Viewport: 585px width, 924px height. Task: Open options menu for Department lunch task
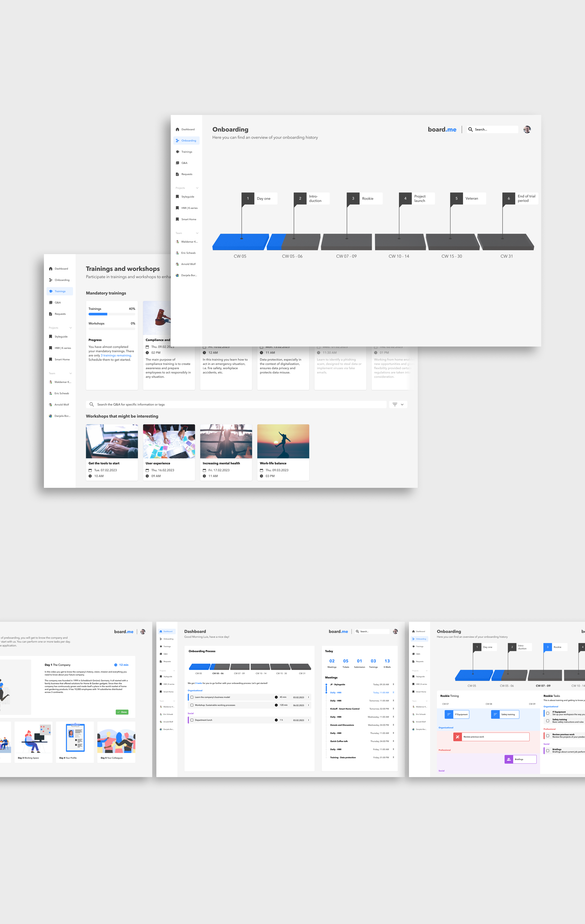click(x=308, y=720)
